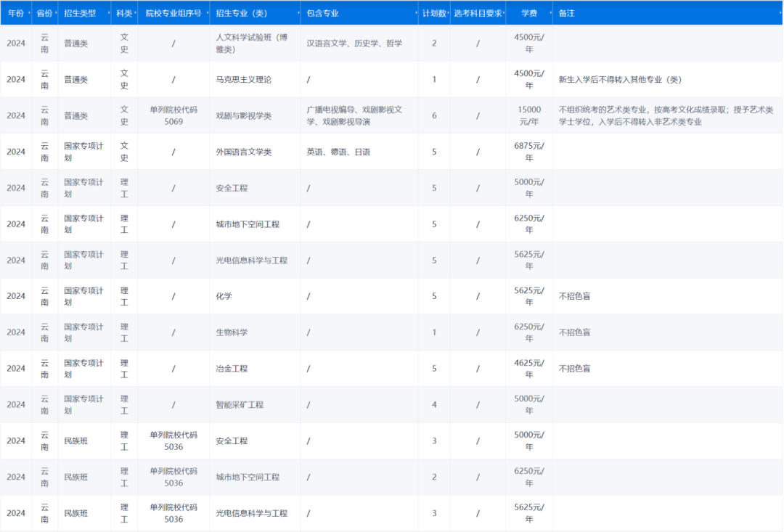Click the sort icon beside 计划数
Screen dimensions: 784x532
449,13
